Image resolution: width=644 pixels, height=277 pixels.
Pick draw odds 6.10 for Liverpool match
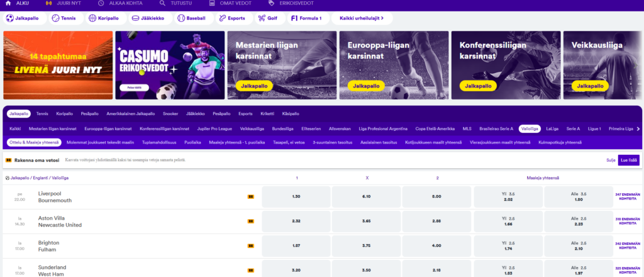367,197
